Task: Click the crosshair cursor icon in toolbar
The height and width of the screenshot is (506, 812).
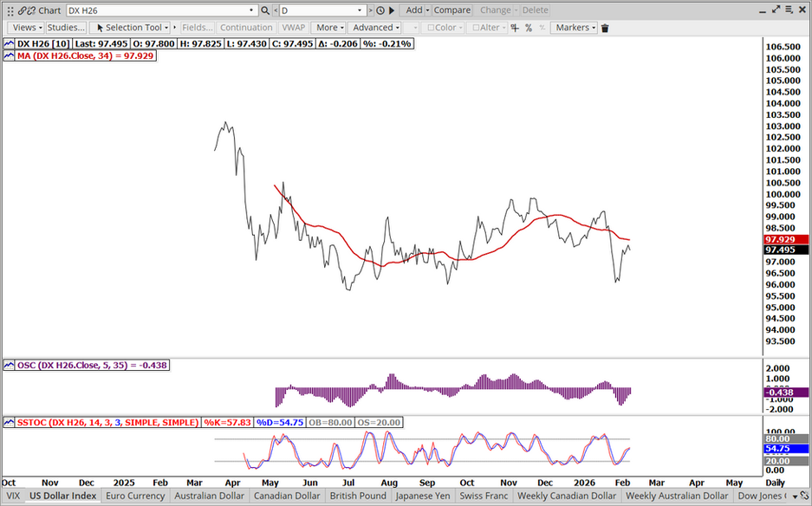Action: 515,28
